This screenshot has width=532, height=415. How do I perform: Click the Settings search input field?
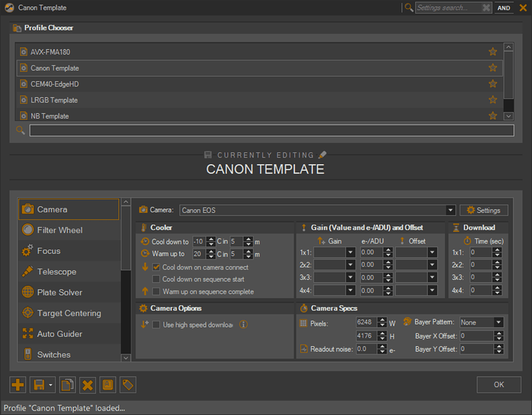(448, 8)
